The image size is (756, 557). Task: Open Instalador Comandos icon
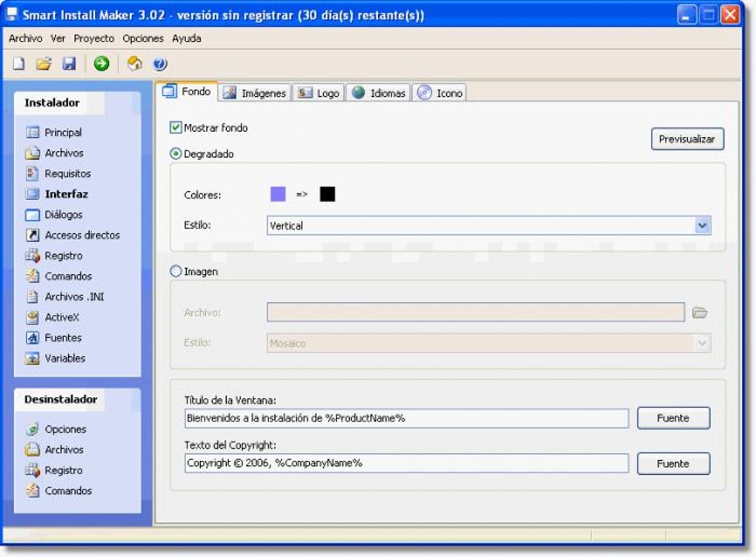coord(33,276)
